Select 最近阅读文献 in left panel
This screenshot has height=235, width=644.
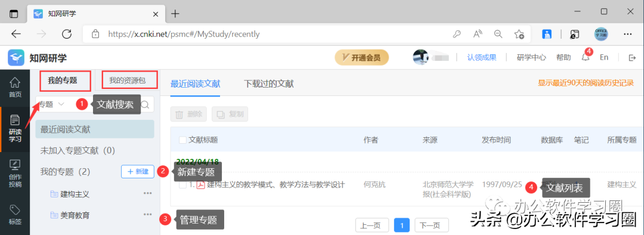click(x=95, y=129)
